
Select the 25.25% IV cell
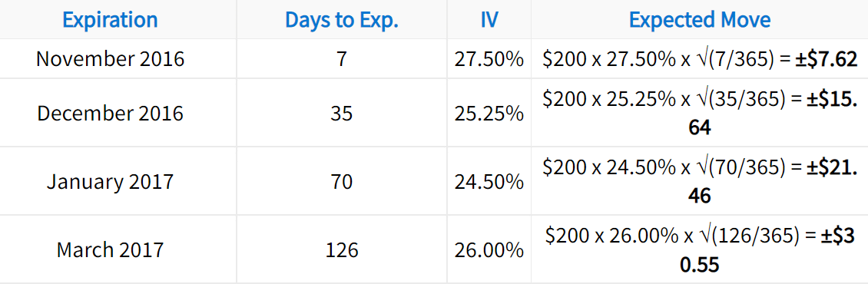click(x=489, y=113)
